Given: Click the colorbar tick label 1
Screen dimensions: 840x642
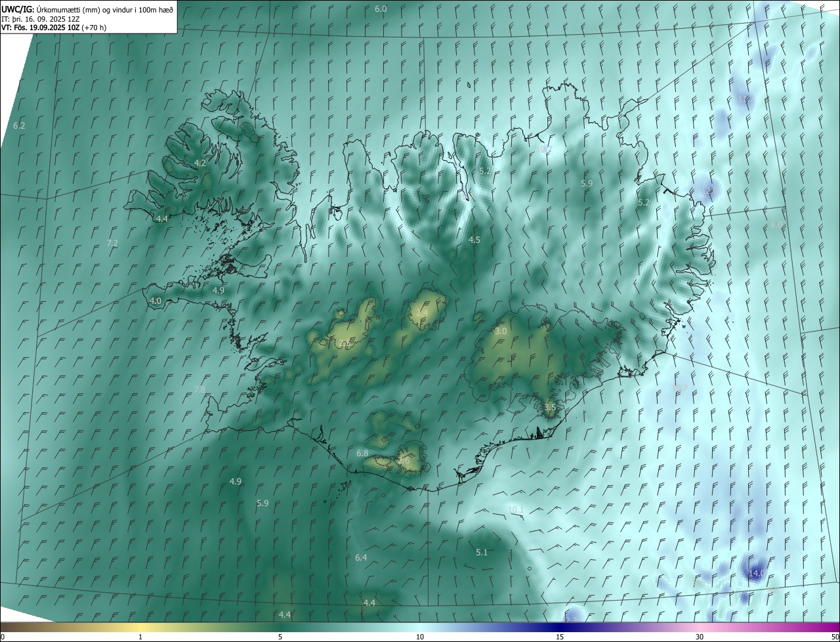Looking at the screenshot, I should (141, 637).
